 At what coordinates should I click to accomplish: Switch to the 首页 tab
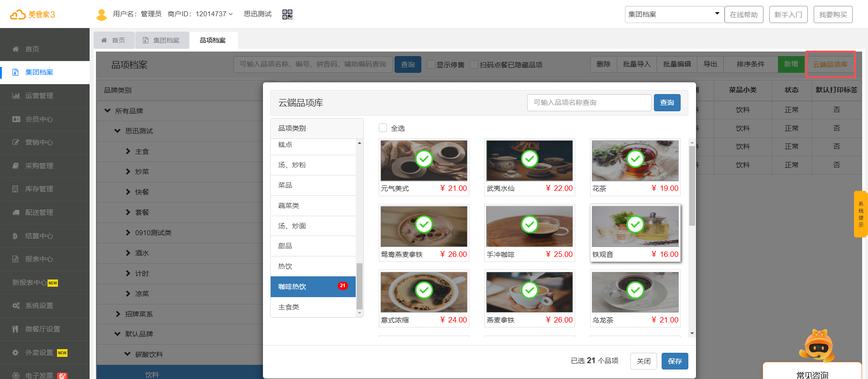coord(114,40)
